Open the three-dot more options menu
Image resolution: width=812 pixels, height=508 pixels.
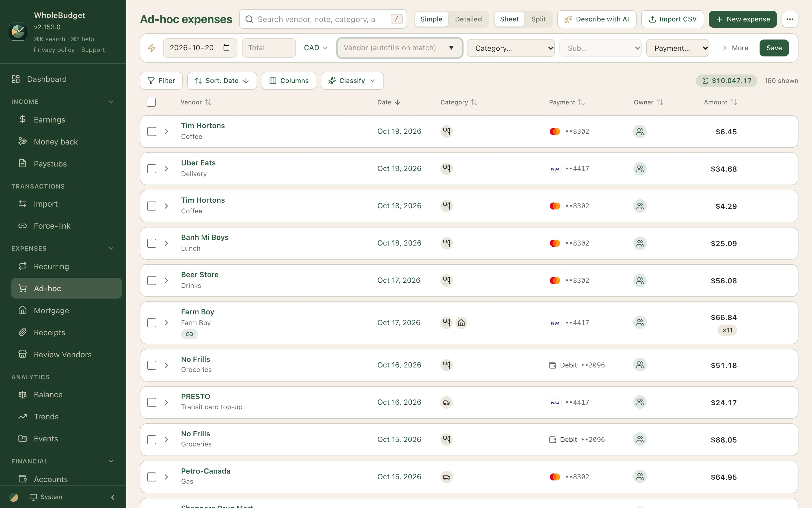point(790,19)
